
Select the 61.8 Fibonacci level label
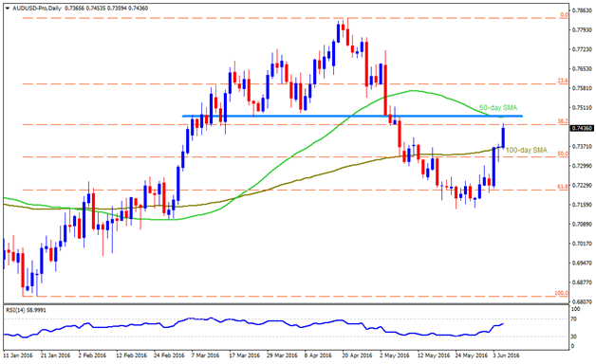(x=563, y=187)
